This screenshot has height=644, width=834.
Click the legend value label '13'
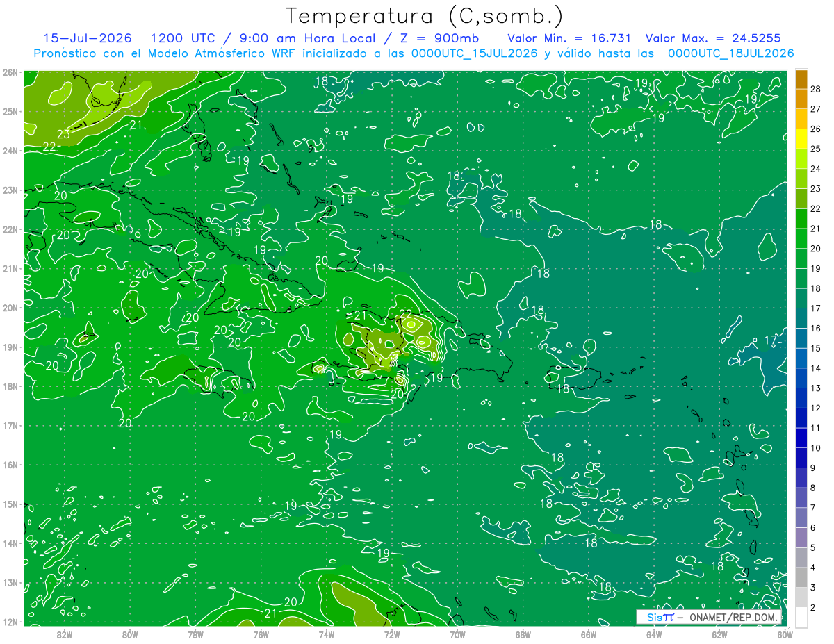pyautogui.click(x=815, y=388)
